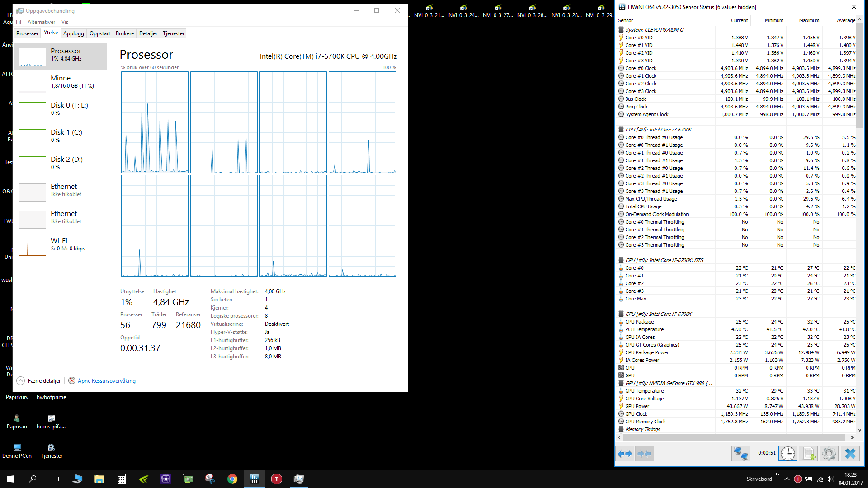Click Ressursovervåking gauge icon
Viewport: 868px width, 488px height.
point(72,380)
